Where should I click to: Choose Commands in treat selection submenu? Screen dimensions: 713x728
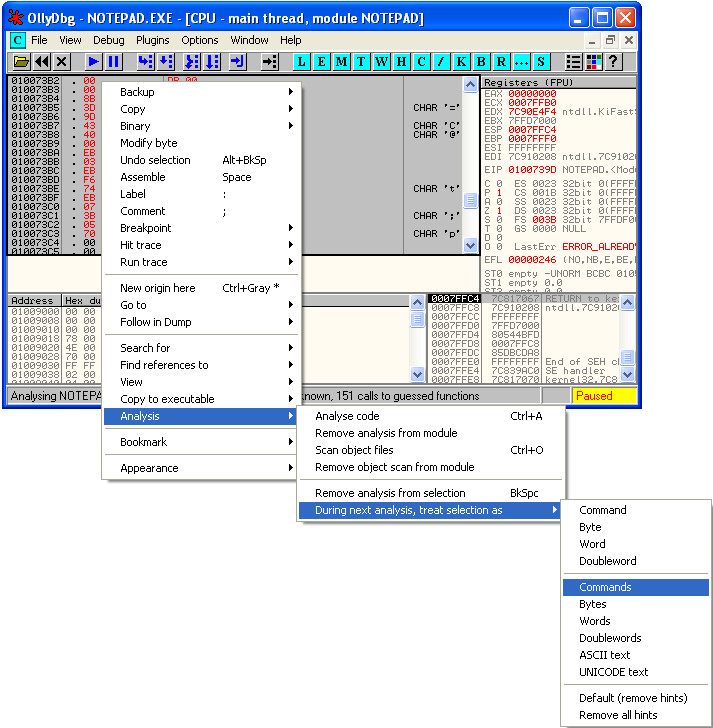tap(635, 587)
